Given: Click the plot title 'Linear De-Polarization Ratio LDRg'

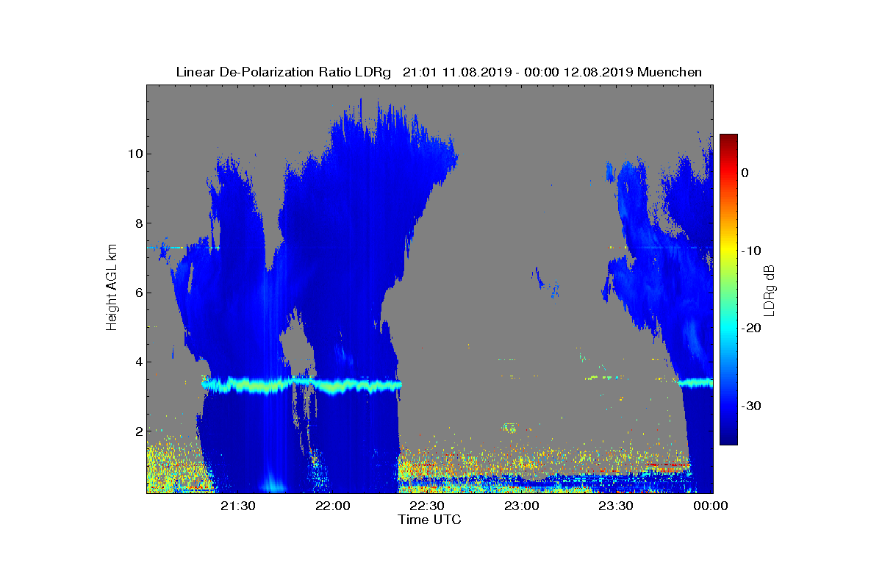Looking at the screenshot, I should coord(284,72).
